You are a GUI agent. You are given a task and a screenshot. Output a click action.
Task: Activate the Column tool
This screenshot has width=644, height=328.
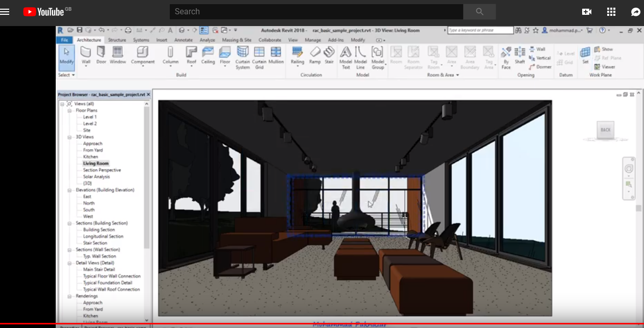click(x=170, y=56)
